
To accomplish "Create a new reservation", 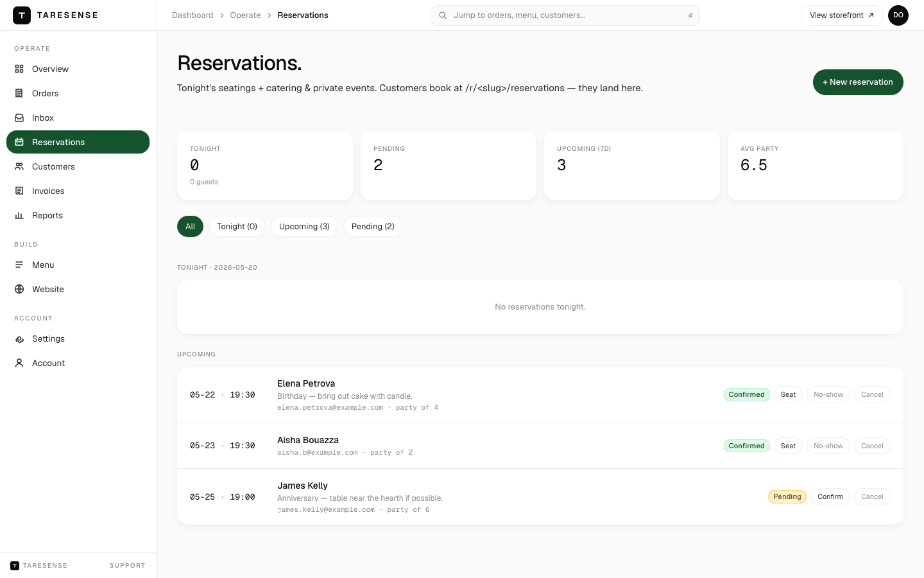I will (x=858, y=82).
